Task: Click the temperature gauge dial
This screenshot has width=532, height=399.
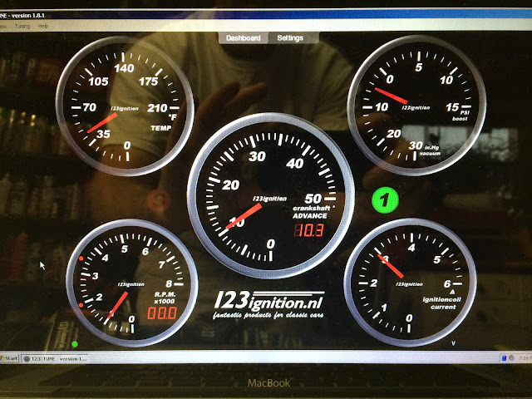Action: (125, 106)
